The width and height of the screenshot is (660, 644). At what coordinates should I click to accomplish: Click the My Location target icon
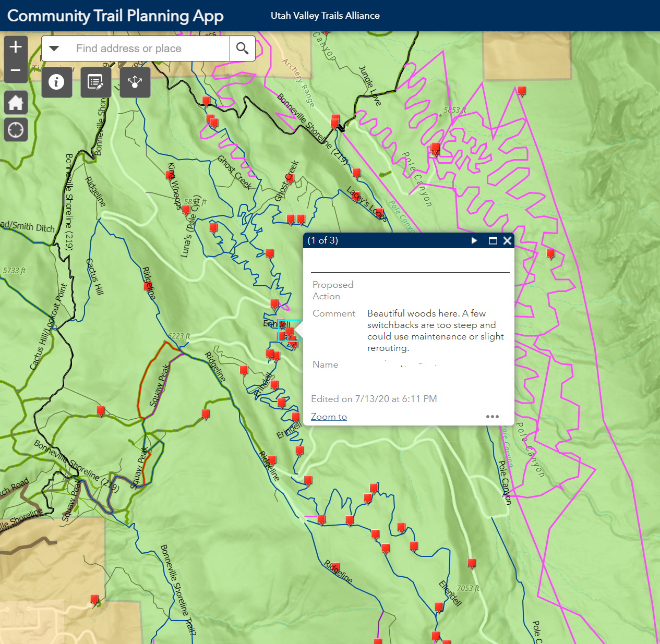16,129
